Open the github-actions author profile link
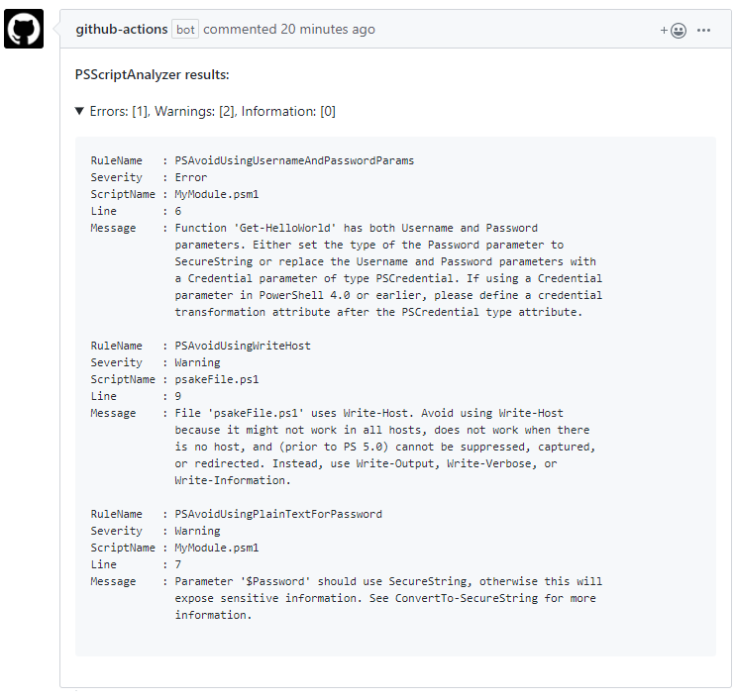 tap(122, 29)
